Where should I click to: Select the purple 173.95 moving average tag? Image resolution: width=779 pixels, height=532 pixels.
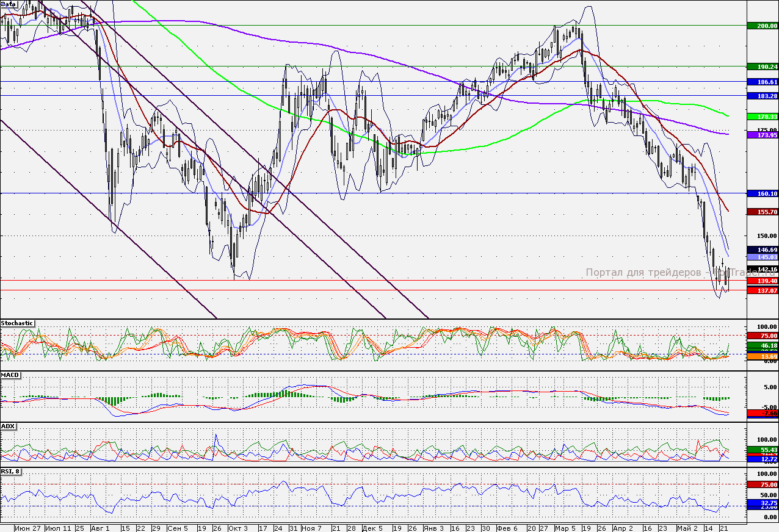tap(763, 135)
